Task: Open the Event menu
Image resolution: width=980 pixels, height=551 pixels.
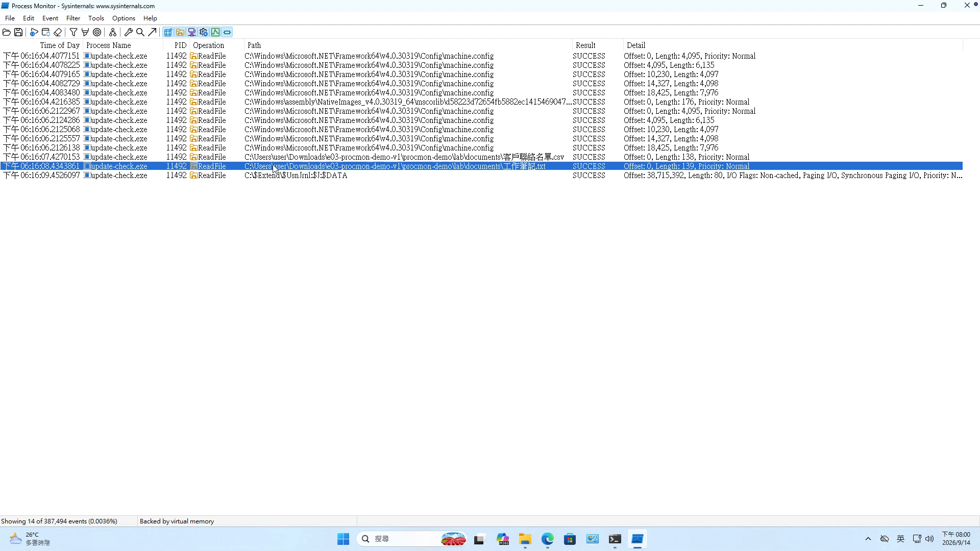Action: click(x=50, y=18)
